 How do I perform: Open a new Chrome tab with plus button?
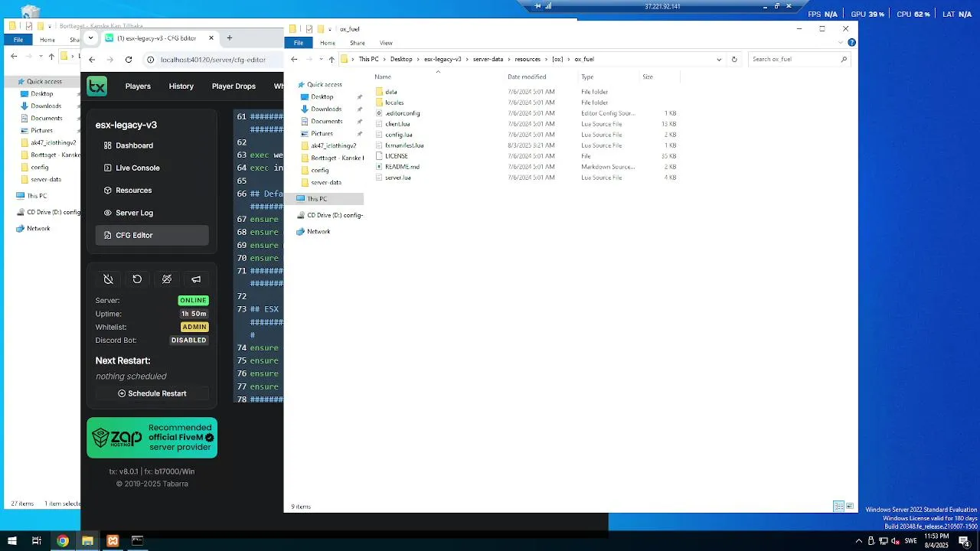[x=229, y=38]
